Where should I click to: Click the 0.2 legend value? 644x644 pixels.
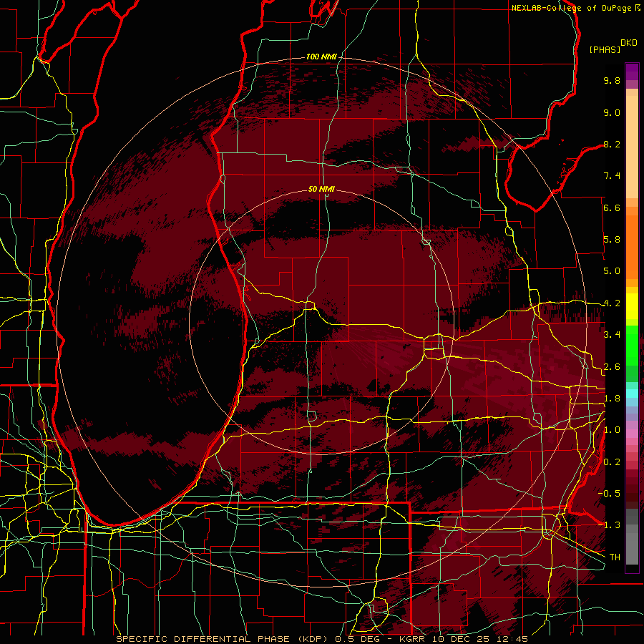point(612,462)
